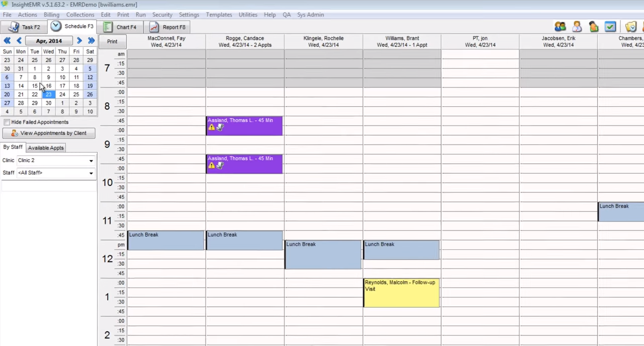Open the Security menu
The width and height of the screenshot is (644, 346).
coord(162,15)
